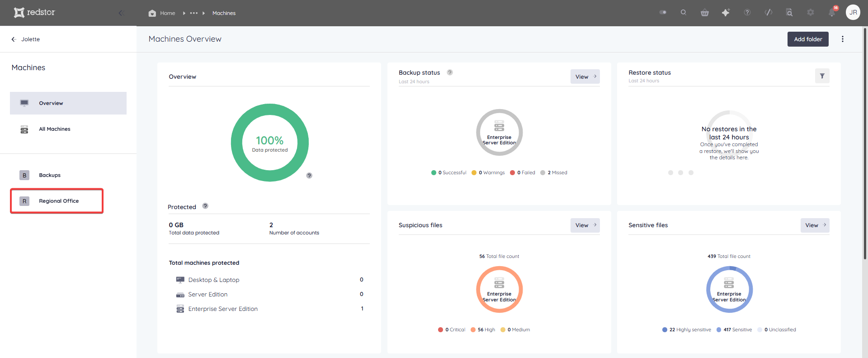The height and width of the screenshot is (358, 868).
Task: Open the shopping basket icon
Action: (704, 13)
